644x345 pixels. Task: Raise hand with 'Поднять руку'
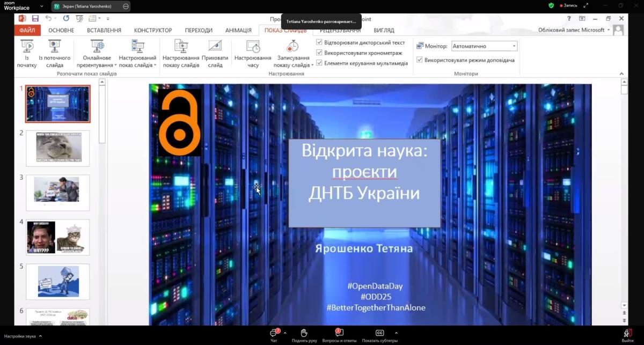[304, 334]
